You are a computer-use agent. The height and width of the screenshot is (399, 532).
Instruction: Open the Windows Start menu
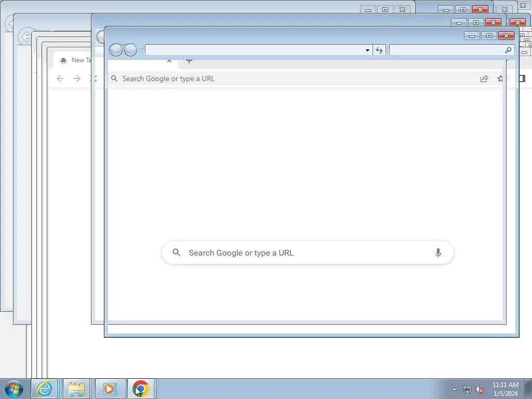(14, 389)
